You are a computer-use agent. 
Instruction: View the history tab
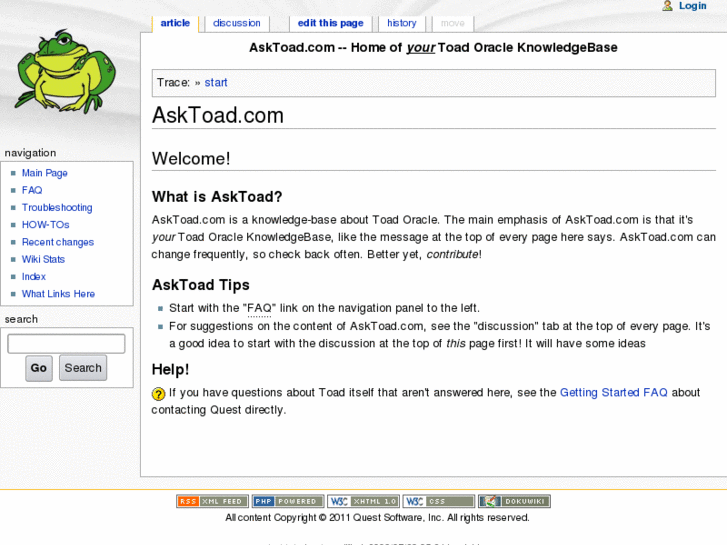(402, 23)
